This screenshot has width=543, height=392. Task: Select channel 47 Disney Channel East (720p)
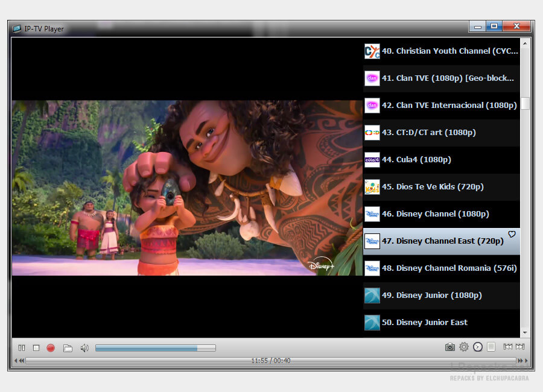click(x=442, y=241)
